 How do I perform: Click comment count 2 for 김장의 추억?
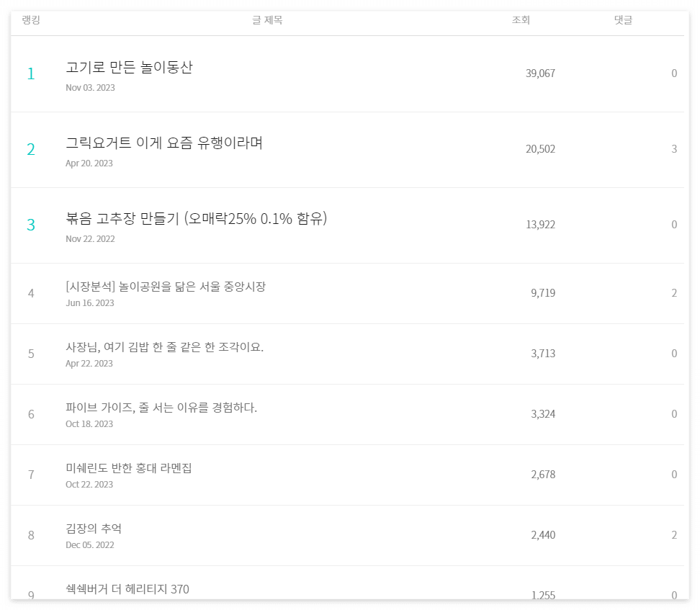pos(674,535)
